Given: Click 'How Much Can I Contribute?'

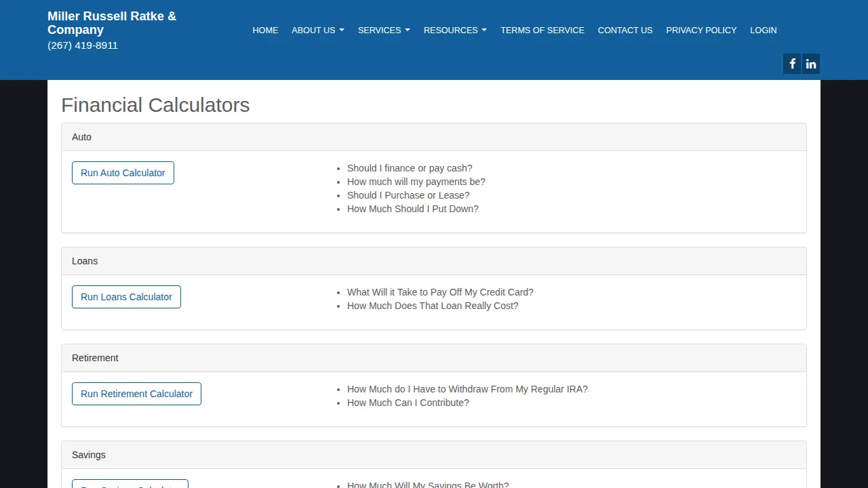Looking at the screenshot, I should [408, 403].
